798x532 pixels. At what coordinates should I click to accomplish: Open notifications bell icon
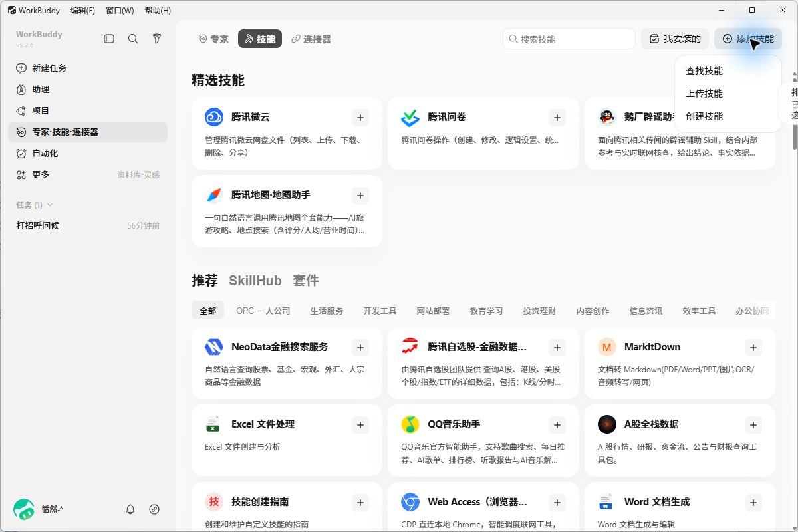point(130,509)
